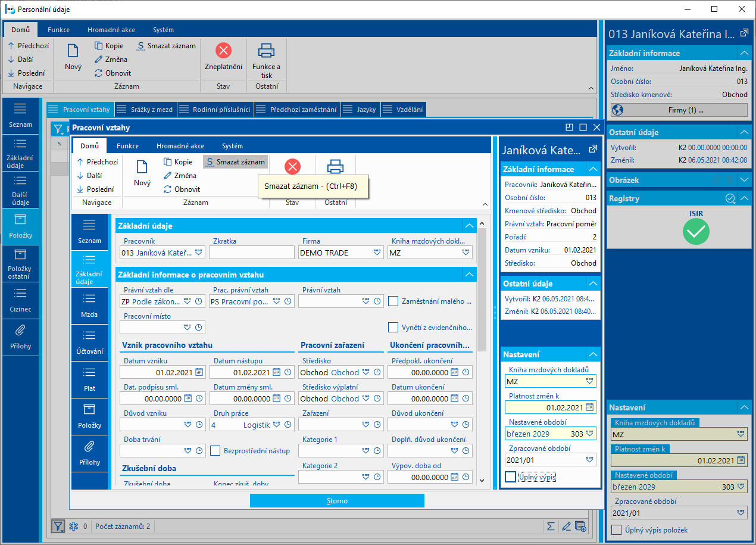The height and width of the screenshot is (545, 756).
Task: Click calendar icon in Datum vzniku field
Action: click(x=199, y=372)
